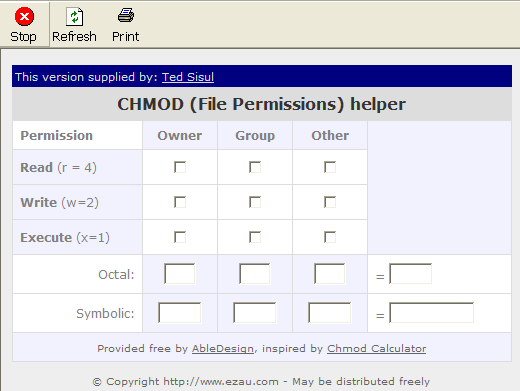Viewport: 520px width, 391px height.
Task: Enable Execute permission for Owner
Action: [x=180, y=237]
